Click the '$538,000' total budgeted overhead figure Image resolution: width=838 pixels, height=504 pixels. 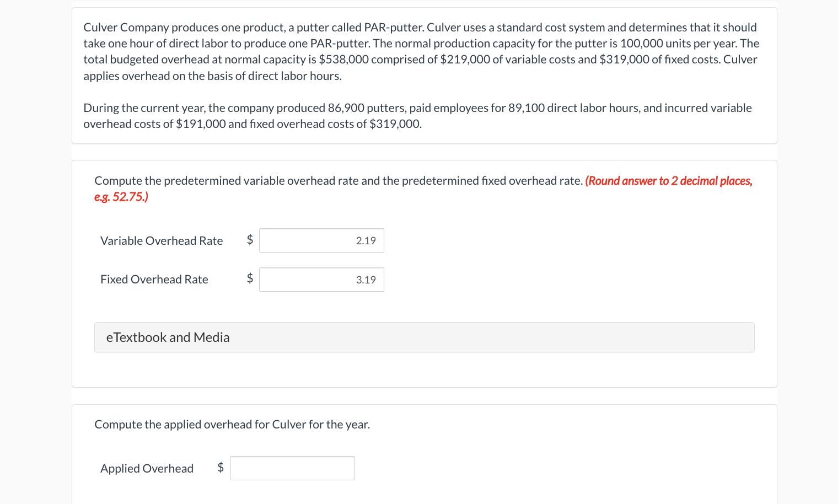(x=343, y=60)
